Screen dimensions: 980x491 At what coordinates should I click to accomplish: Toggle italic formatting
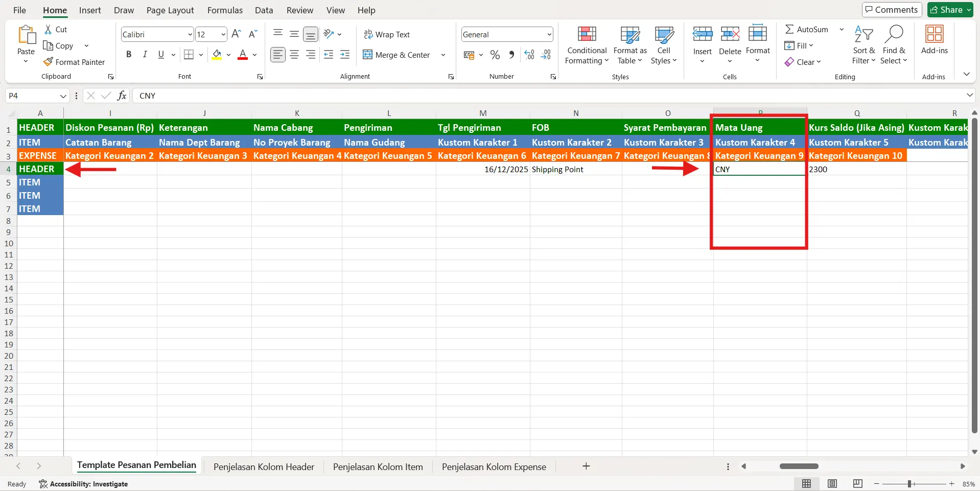coord(145,54)
